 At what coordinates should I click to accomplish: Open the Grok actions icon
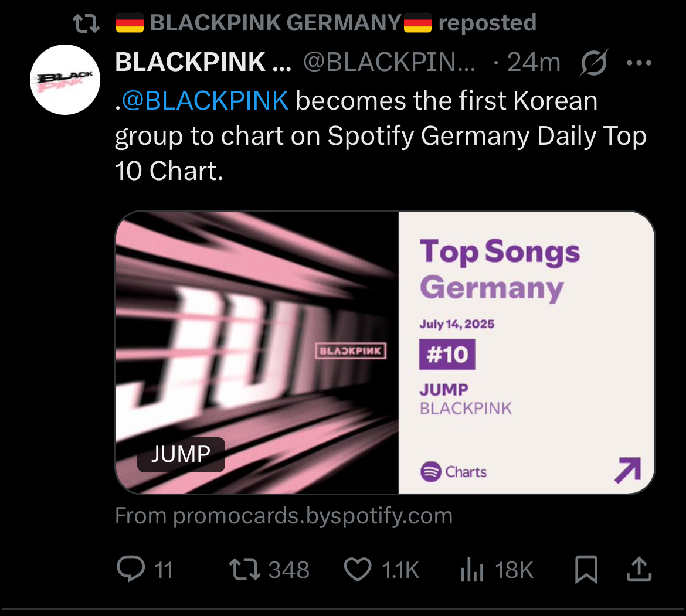coord(593,63)
